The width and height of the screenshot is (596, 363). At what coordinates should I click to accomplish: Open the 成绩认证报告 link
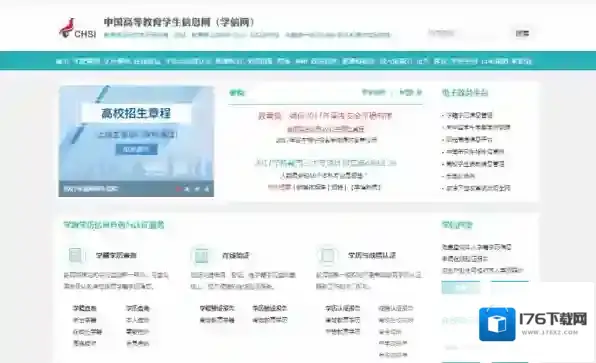coord(396,308)
